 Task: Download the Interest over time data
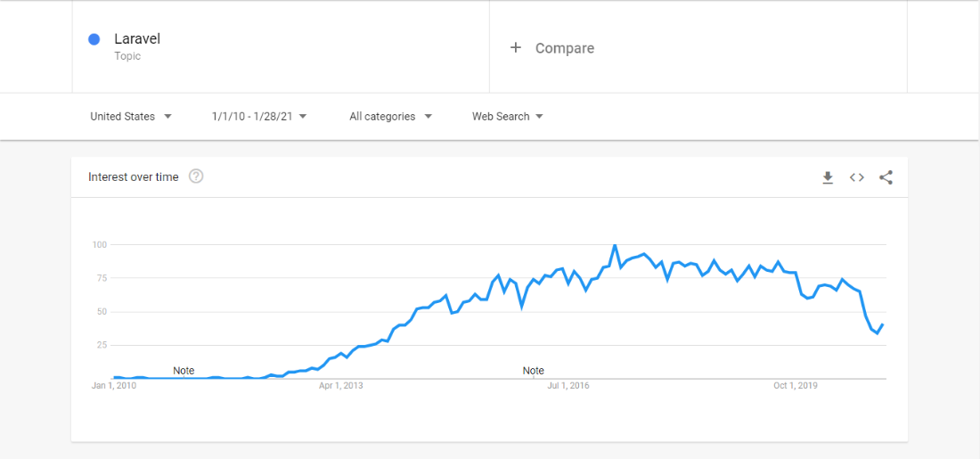[828, 177]
